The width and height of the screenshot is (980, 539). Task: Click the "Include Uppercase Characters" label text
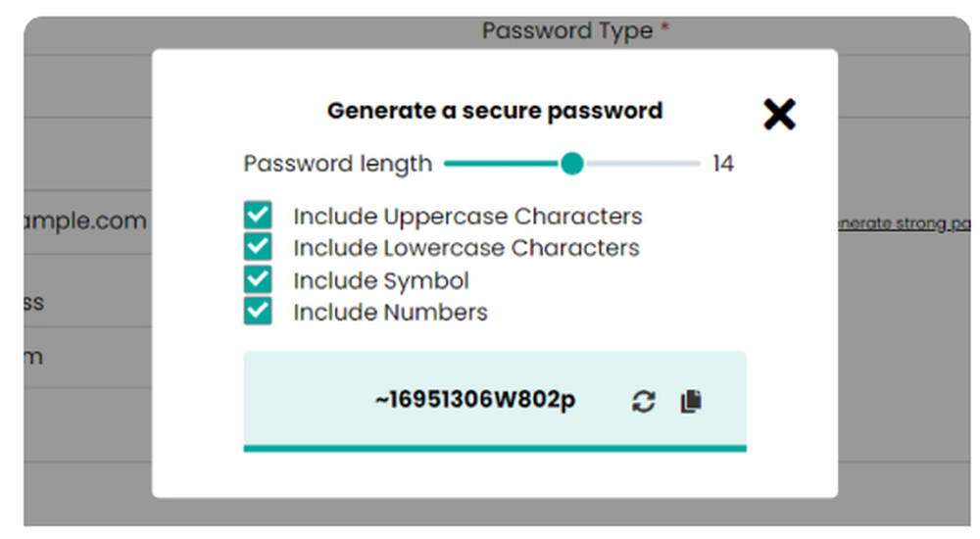coord(467,216)
